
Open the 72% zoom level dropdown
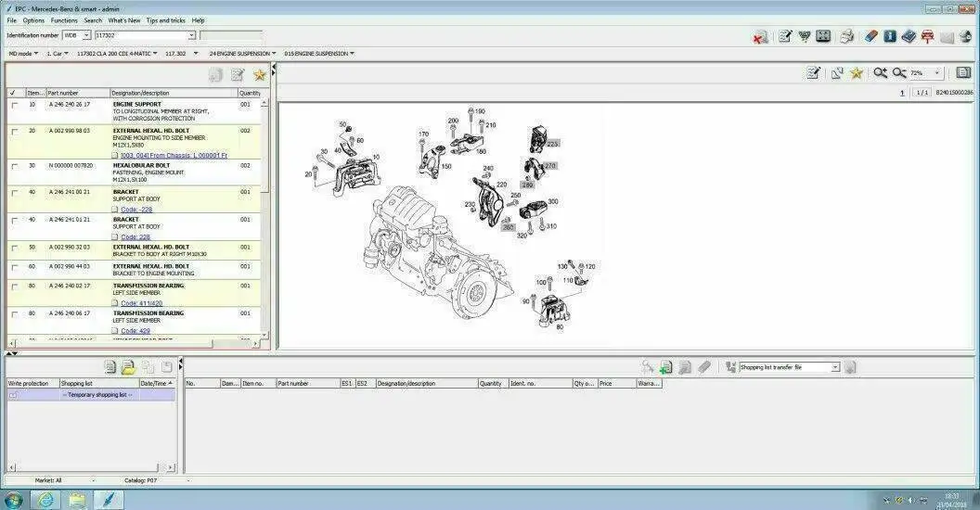[x=936, y=73]
